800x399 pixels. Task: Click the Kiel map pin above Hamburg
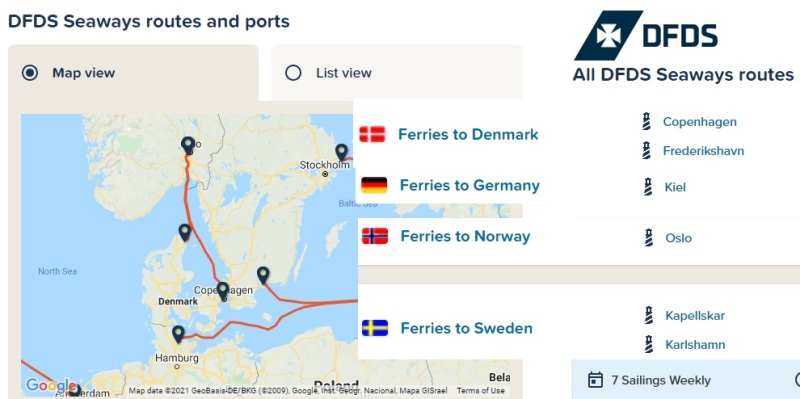178,334
